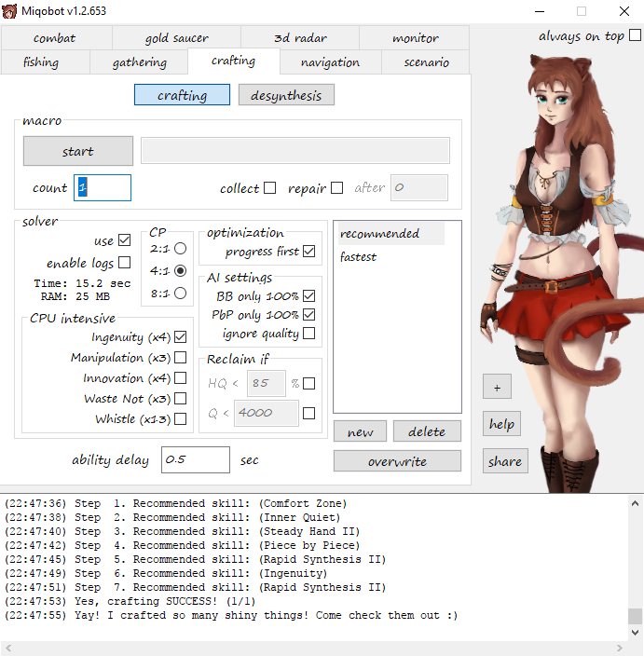Toggle progress first optimization checkbox
The height and width of the screenshot is (656, 644).
pyautogui.click(x=309, y=251)
